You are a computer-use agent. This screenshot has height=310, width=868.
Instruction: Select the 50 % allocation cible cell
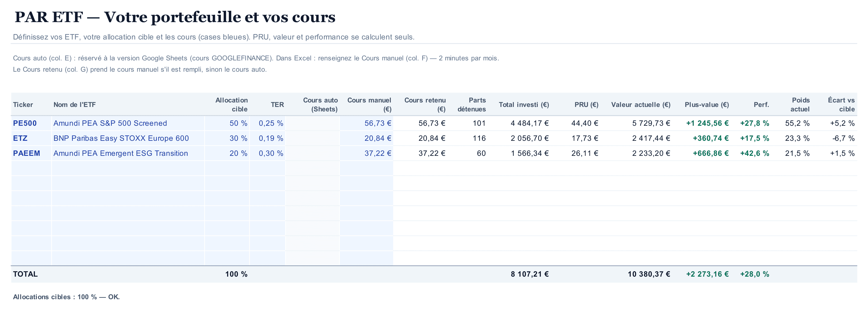point(227,123)
